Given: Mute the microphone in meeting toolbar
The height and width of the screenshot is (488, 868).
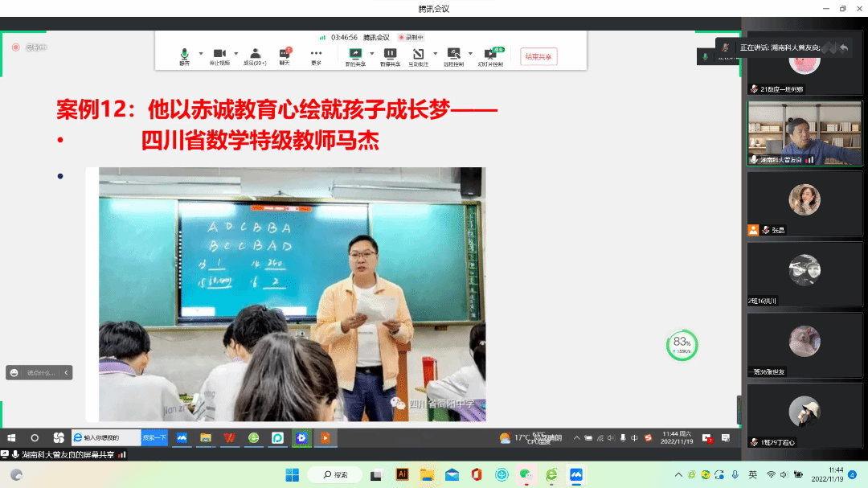Looking at the screenshot, I should pos(184,55).
